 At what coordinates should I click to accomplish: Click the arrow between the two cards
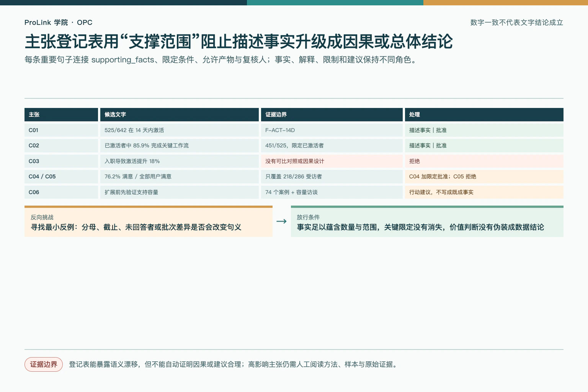pos(281,221)
